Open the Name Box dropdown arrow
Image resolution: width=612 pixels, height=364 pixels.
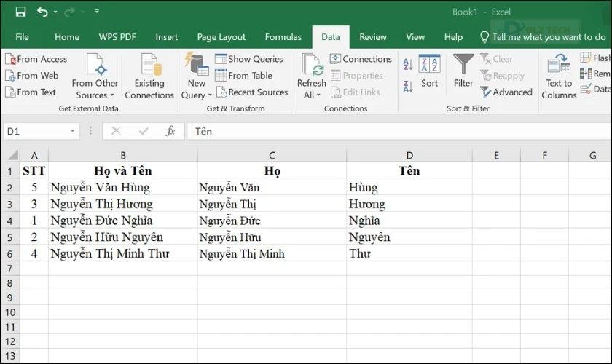73,131
